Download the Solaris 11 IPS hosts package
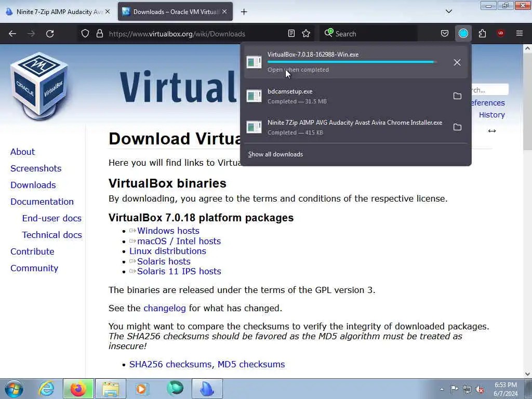Screen dimensions: 532x399 (179, 271)
